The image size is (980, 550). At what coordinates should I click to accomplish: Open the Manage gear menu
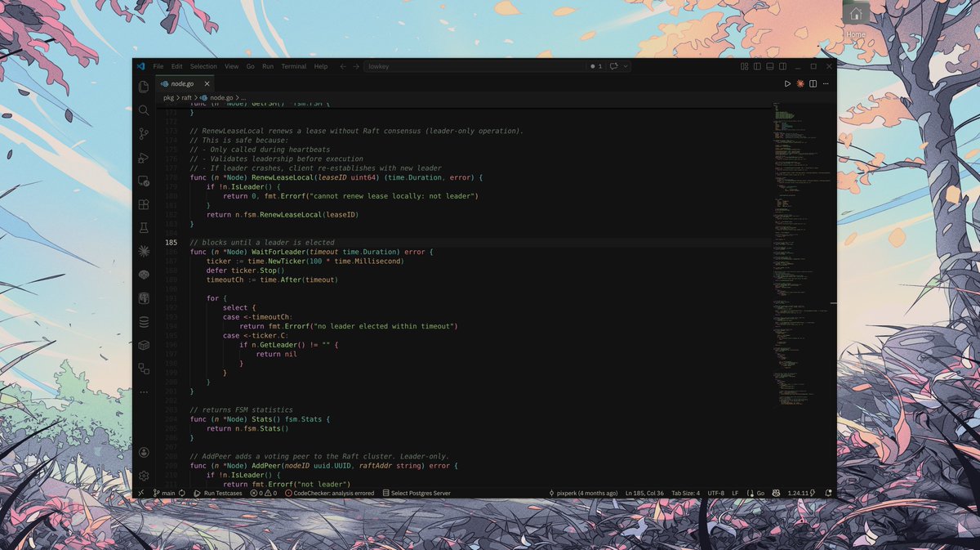pos(144,476)
